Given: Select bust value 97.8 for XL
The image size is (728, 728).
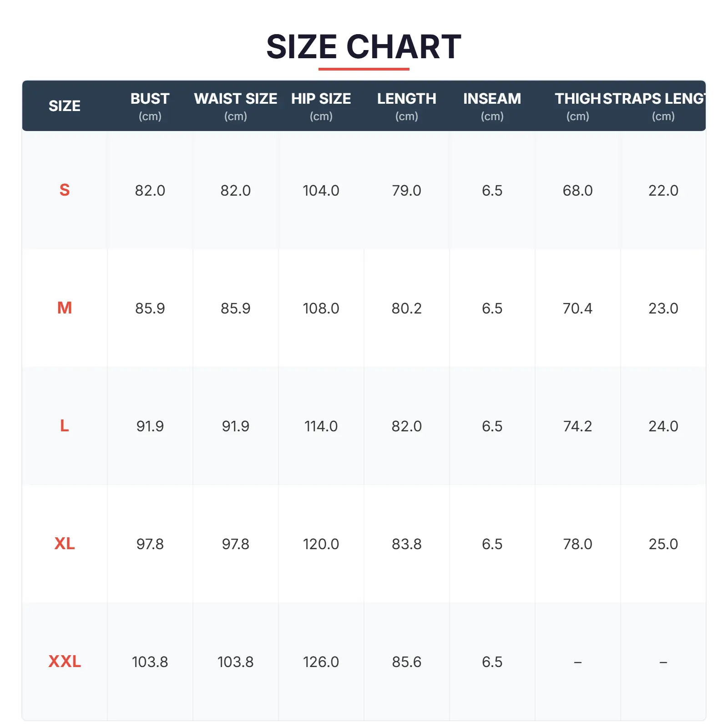Looking at the screenshot, I should click(x=150, y=544).
